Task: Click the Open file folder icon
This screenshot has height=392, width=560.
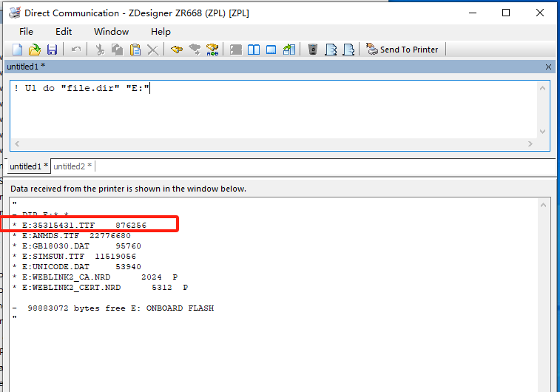Action: (34, 50)
